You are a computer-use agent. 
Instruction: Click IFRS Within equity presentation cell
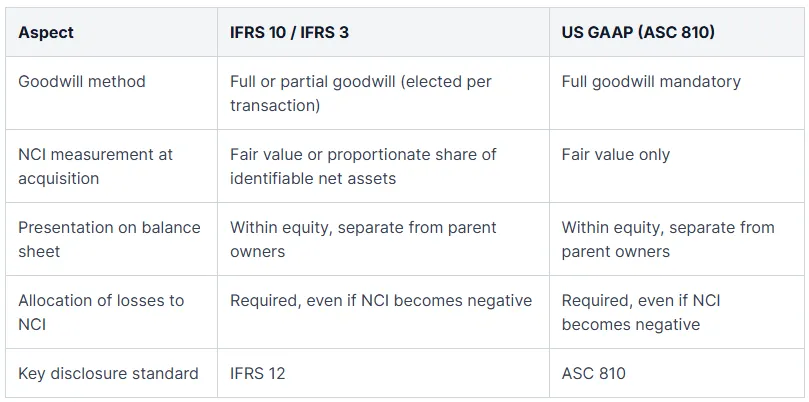click(383, 239)
